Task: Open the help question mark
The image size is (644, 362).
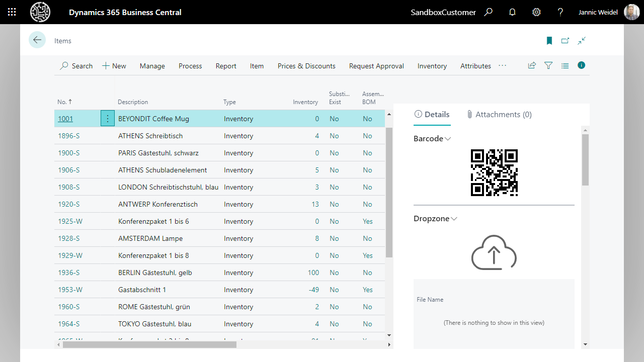Action: click(x=560, y=12)
